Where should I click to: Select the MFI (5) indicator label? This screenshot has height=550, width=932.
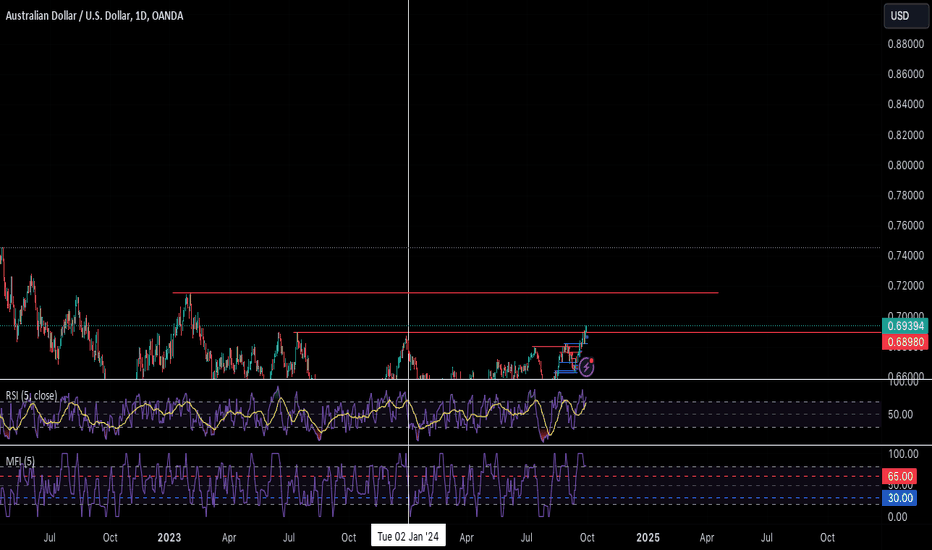tap(20, 461)
